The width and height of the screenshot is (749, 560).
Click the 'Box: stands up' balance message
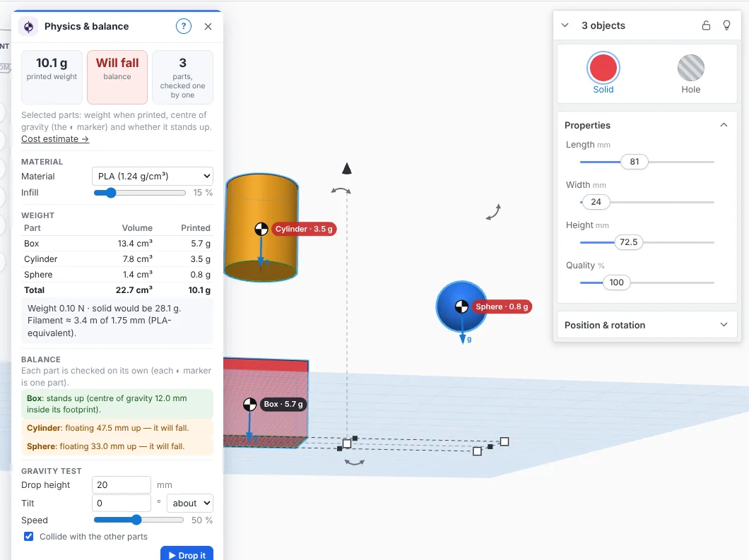[x=117, y=404]
